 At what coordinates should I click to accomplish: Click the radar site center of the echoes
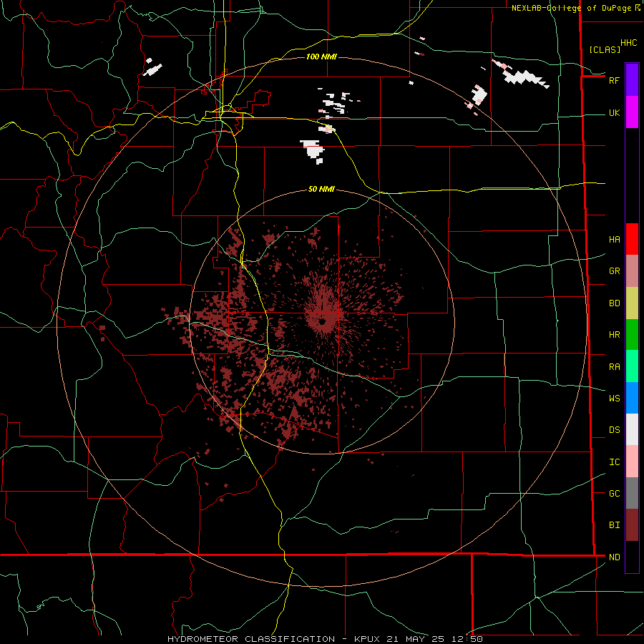click(323, 321)
